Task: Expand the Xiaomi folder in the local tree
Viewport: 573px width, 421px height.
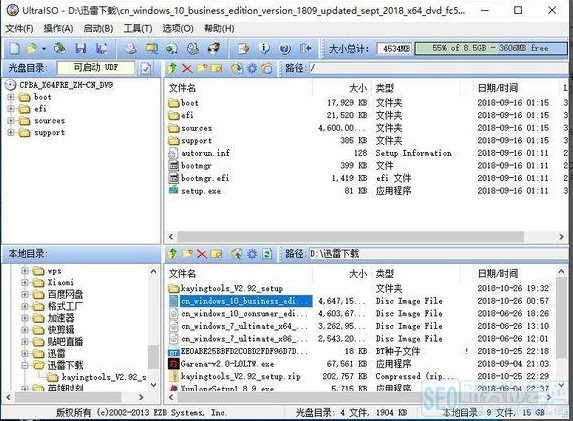Action: (x=24, y=282)
